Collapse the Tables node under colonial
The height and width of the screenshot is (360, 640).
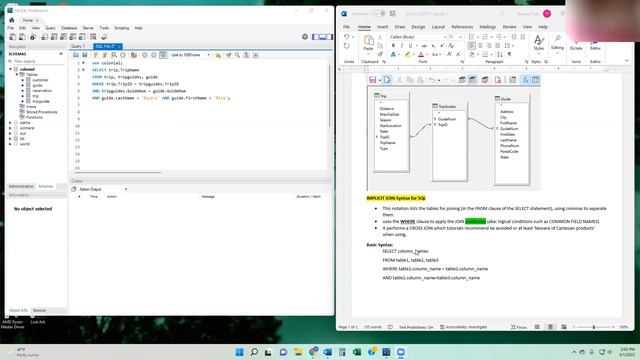point(17,75)
